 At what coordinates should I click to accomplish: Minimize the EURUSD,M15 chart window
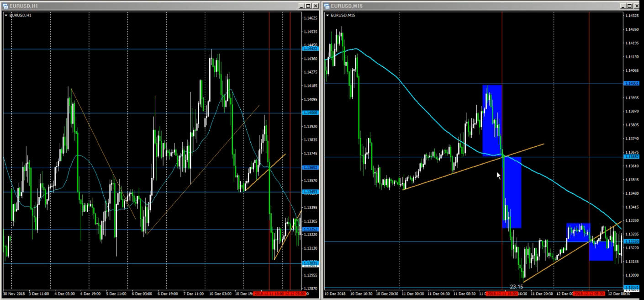pyautogui.click(x=623, y=6)
